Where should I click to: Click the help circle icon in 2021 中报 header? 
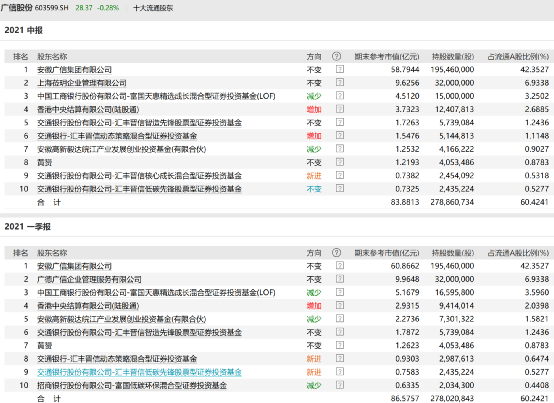[x=336, y=56]
